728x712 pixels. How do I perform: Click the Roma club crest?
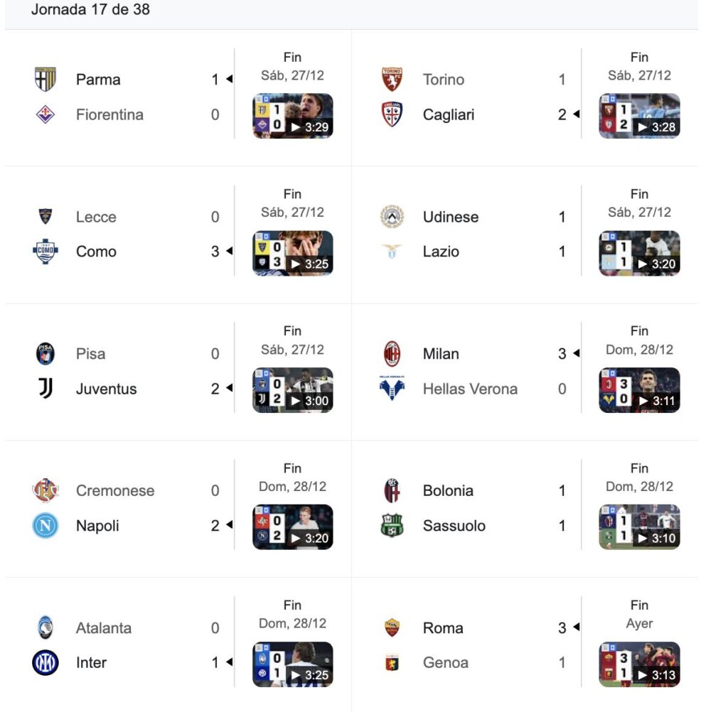tap(392, 627)
